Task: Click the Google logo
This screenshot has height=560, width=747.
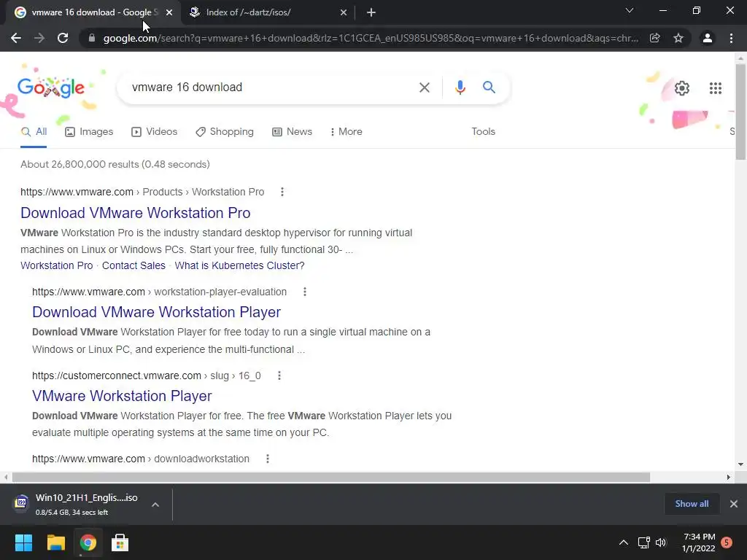Action: (x=51, y=87)
